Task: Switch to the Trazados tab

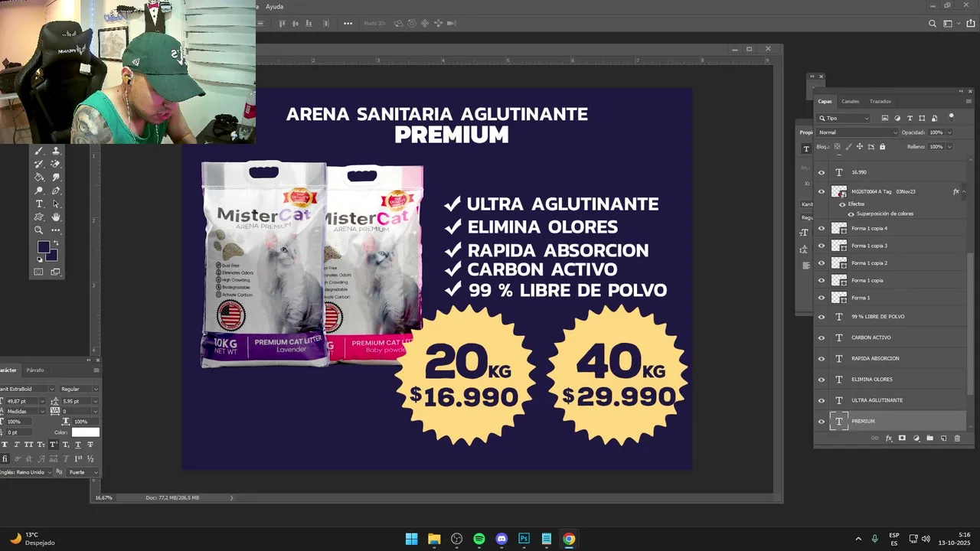Action: 880,102
